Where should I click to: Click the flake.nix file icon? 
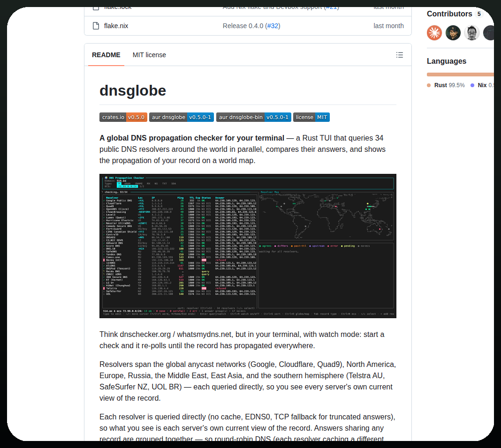[96, 26]
